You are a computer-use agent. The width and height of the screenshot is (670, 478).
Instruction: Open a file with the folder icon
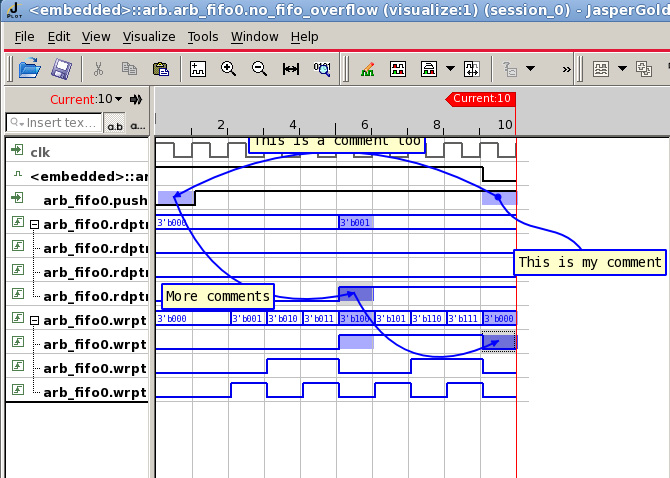point(29,69)
